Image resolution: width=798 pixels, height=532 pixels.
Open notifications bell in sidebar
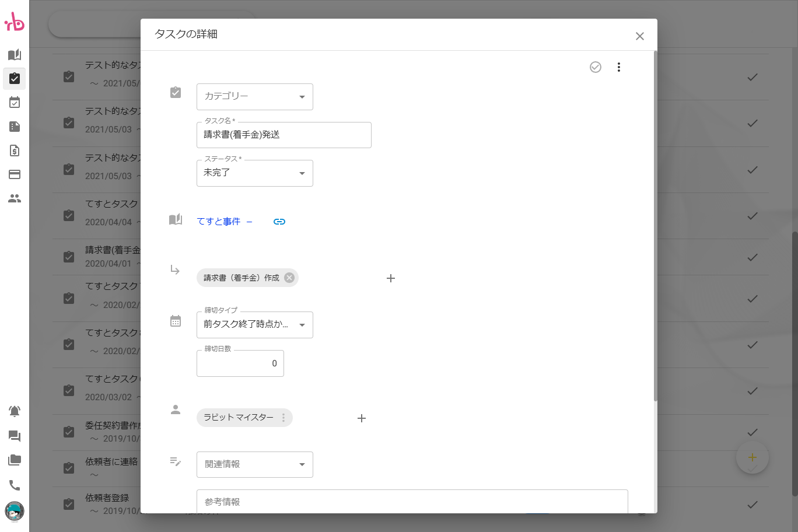[15, 411]
